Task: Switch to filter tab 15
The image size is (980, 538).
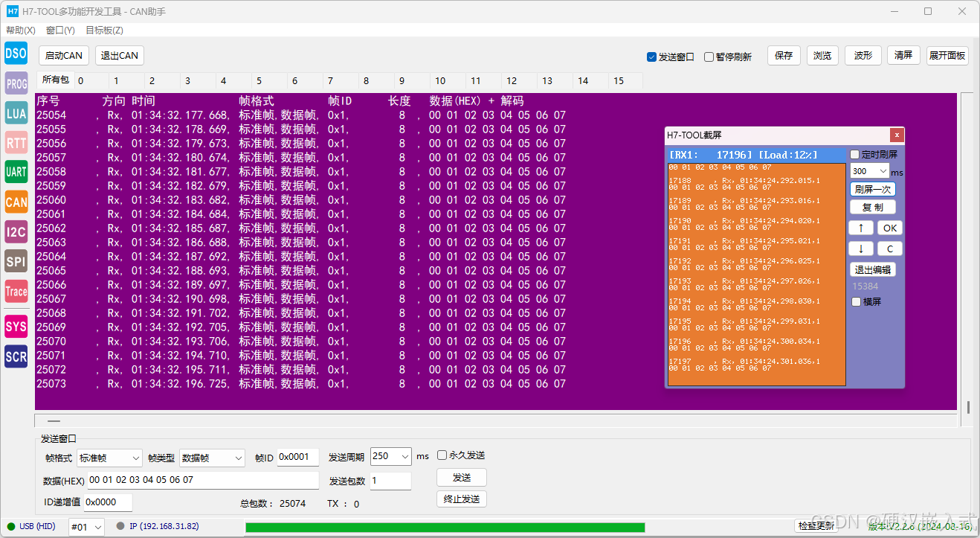Action: point(626,80)
